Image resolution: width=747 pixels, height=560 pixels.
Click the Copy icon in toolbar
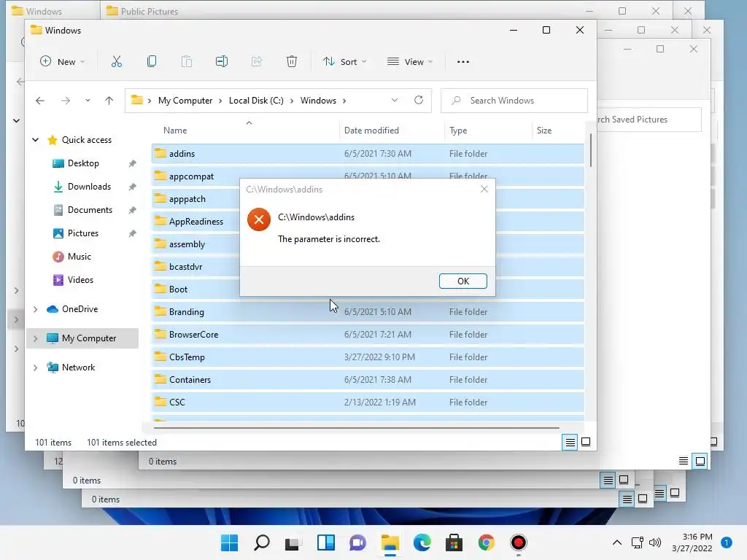152,61
